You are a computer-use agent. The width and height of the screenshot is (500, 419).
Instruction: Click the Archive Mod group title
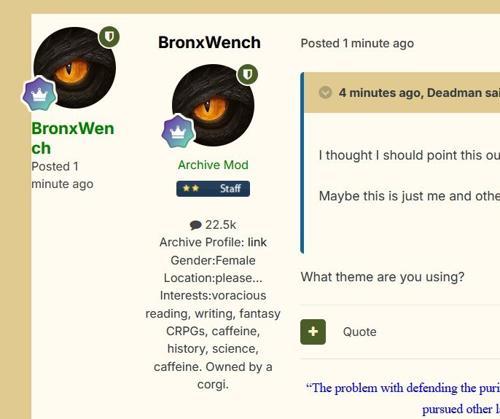[x=213, y=165]
